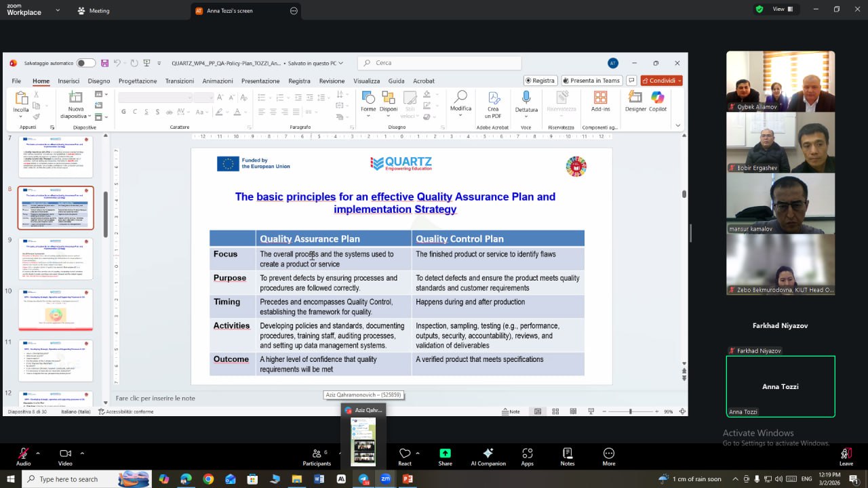
Task: Toggle the Video camera in Zoom
Action: [65, 453]
